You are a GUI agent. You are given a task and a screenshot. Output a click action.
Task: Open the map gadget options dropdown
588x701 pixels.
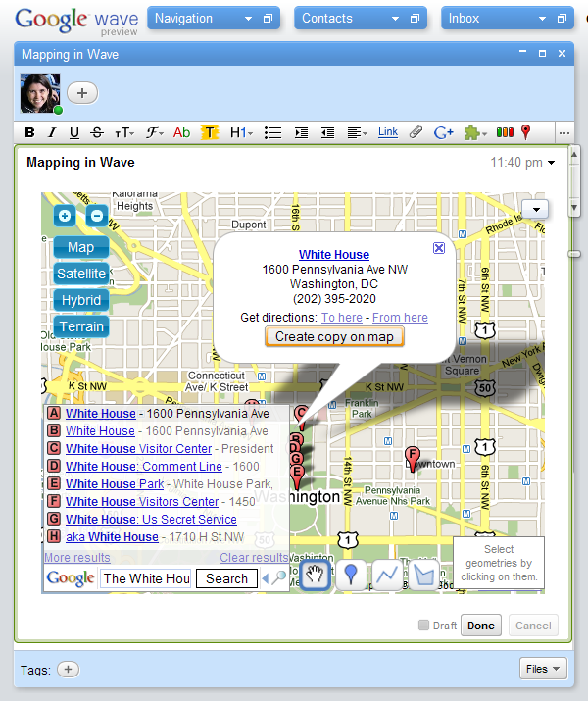535,209
